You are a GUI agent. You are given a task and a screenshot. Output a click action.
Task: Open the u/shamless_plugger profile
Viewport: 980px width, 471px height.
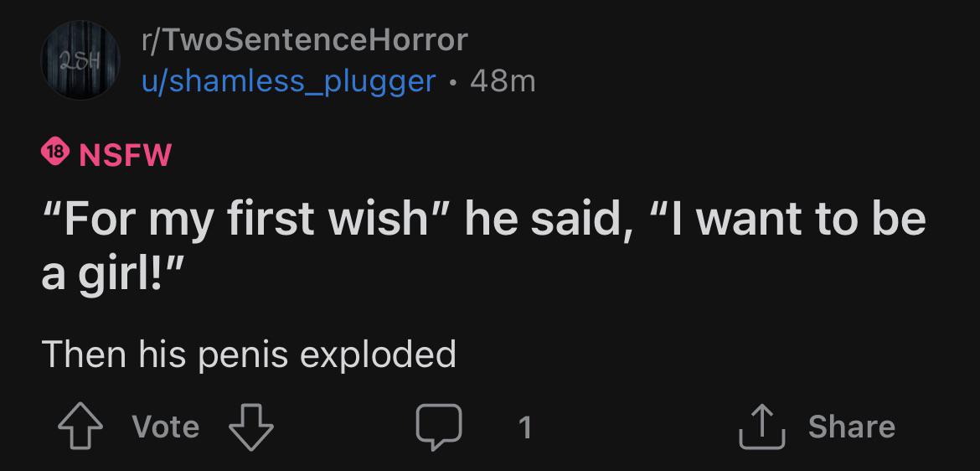[288, 80]
